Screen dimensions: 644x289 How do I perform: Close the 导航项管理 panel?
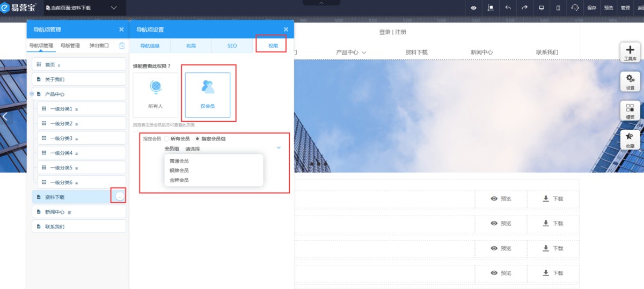(121, 29)
